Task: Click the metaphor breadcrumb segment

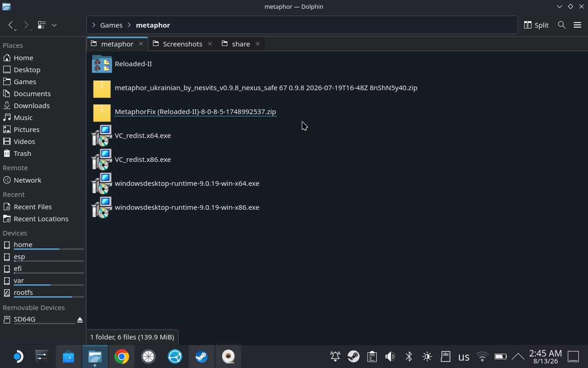Action: [x=153, y=25]
